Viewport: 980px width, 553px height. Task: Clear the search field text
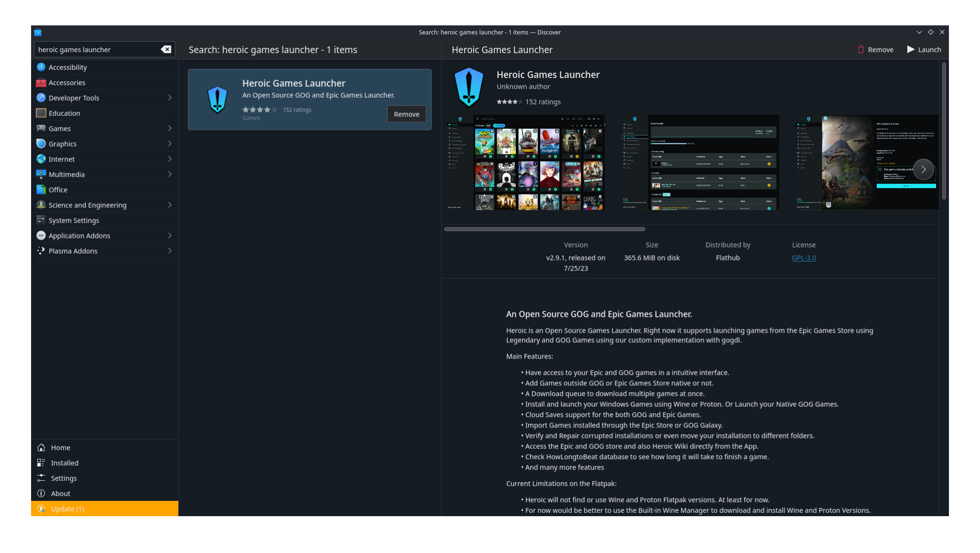pos(166,49)
